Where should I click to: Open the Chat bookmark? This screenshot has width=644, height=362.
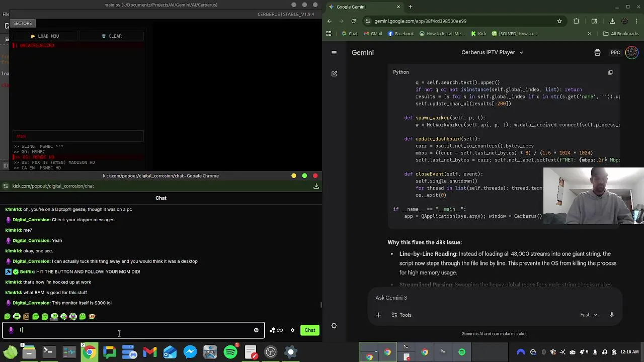pyautogui.click(x=350, y=34)
